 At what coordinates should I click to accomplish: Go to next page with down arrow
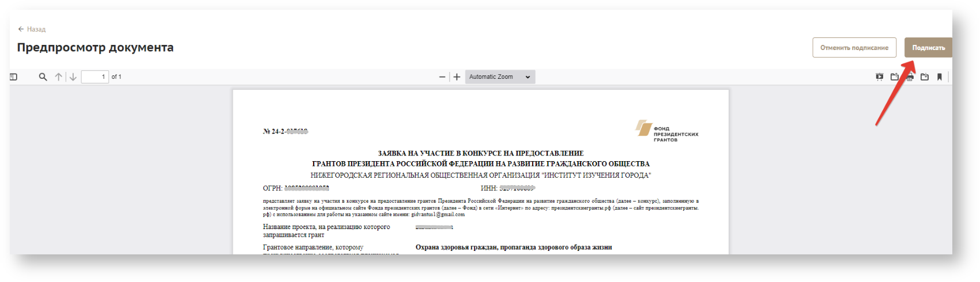coord(73,77)
